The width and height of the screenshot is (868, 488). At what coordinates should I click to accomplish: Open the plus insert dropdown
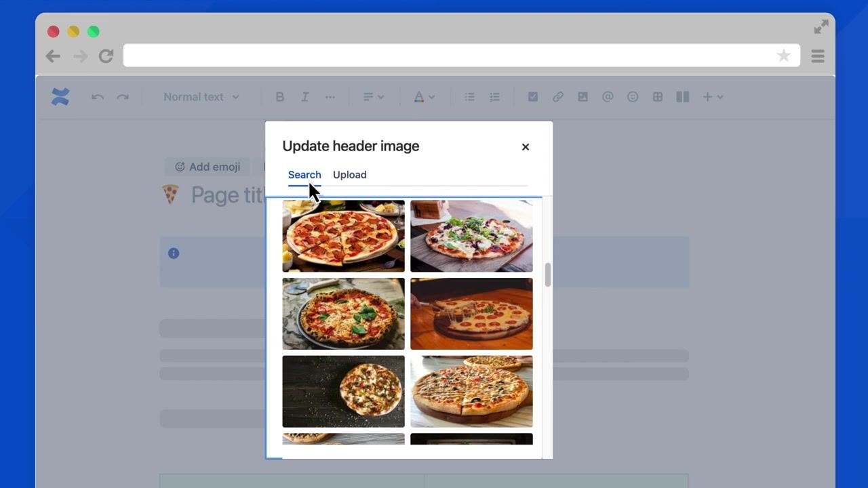point(713,97)
